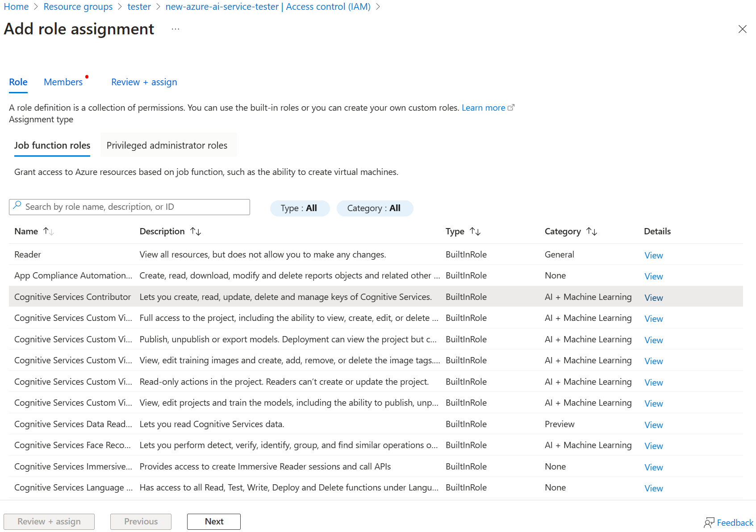Click the 'Publish, unpublish or export models' description
Image resolution: width=756 pixels, height=532 pixels.
coord(288,339)
